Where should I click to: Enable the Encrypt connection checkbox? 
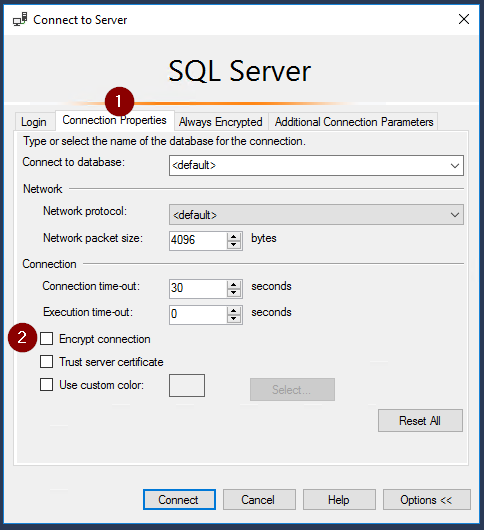click(x=47, y=339)
